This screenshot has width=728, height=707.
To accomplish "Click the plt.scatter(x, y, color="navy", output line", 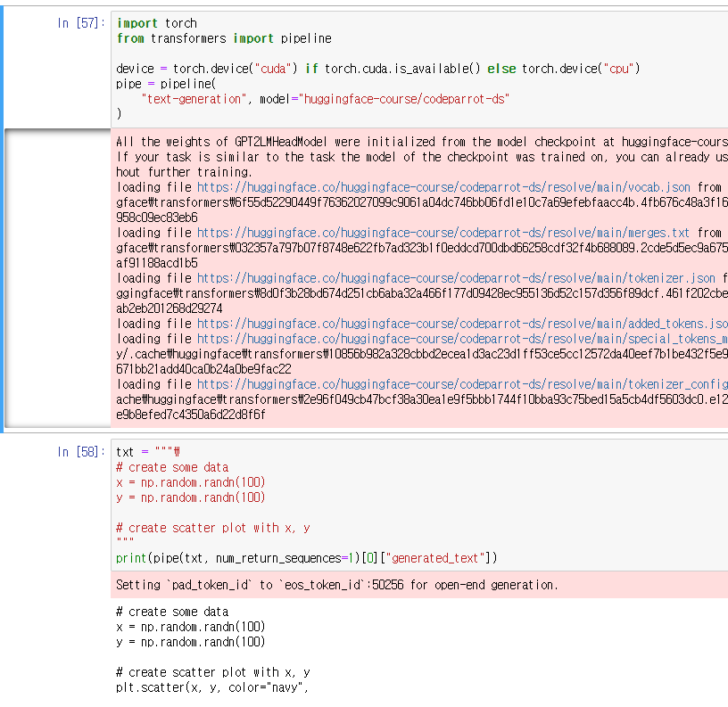I will (212, 687).
